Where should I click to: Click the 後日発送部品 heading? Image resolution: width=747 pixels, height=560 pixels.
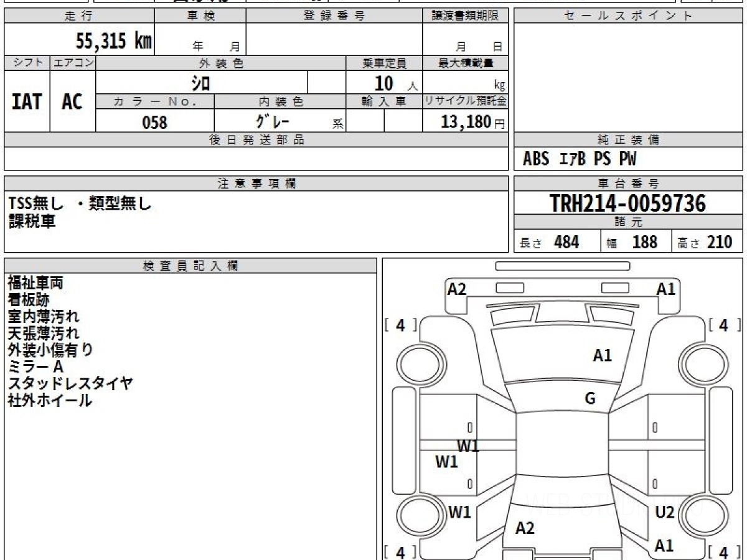tap(256, 140)
